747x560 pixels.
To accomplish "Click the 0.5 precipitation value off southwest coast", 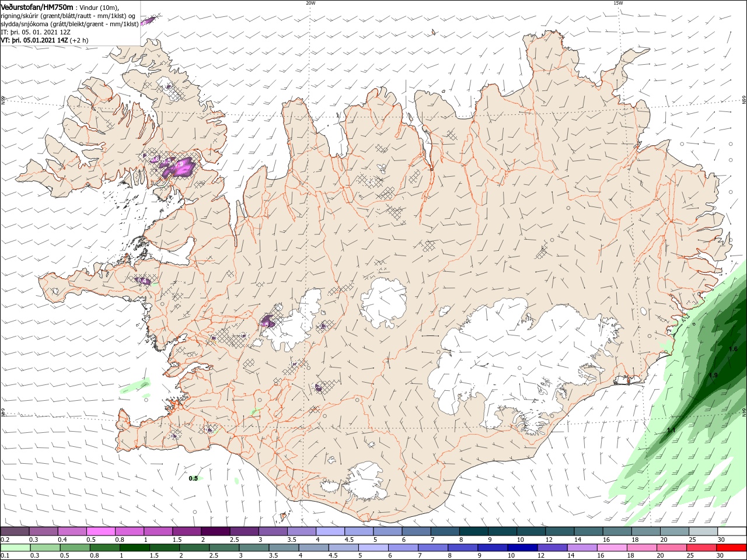I will point(193,478).
